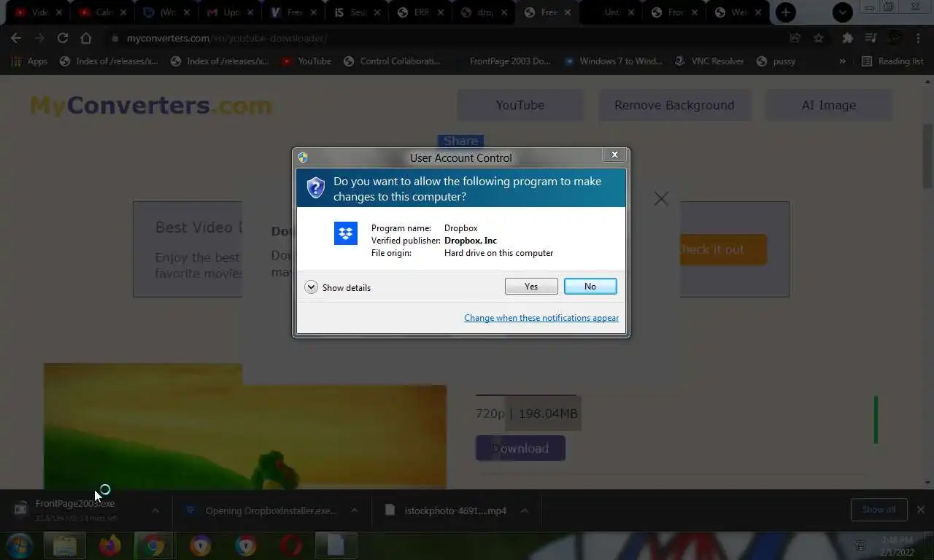Show more bookmarks with the chevron
934x560 pixels.
(842, 61)
